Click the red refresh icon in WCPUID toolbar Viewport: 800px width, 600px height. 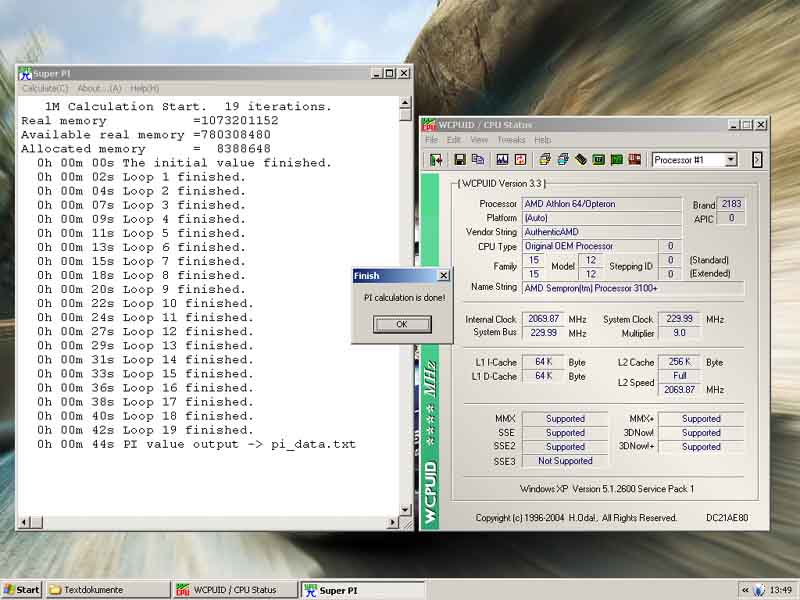tap(520, 160)
